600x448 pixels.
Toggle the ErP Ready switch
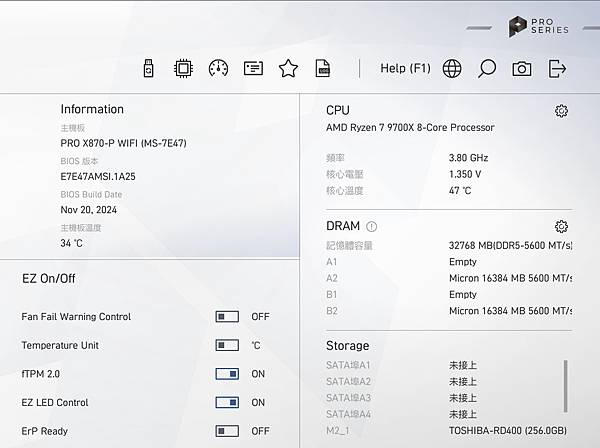[x=227, y=431]
